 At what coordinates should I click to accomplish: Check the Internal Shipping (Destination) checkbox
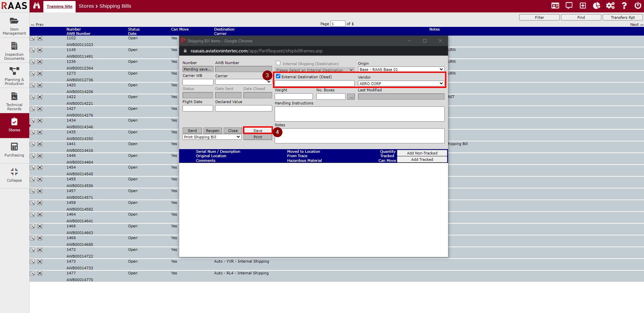point(278,63)
